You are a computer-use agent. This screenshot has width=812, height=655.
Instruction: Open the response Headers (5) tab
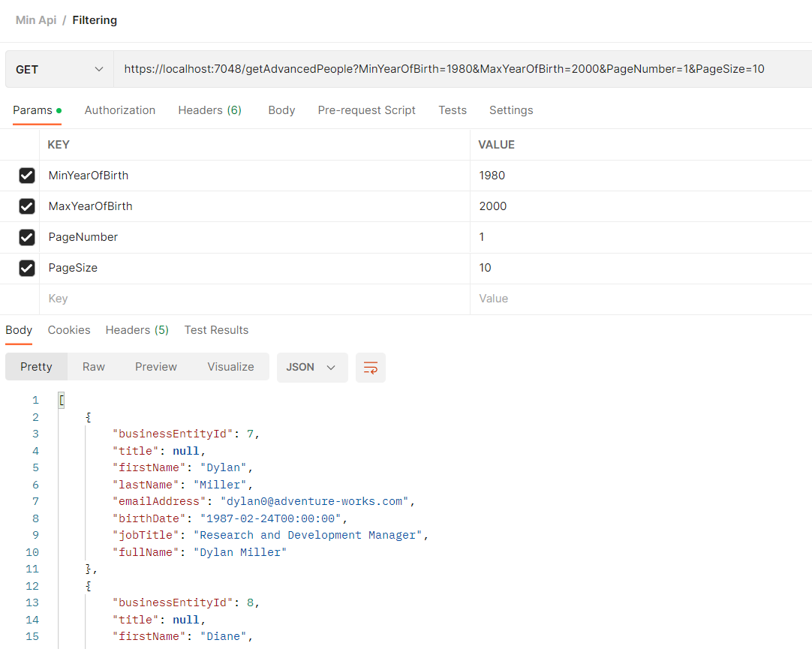(137, 330)
